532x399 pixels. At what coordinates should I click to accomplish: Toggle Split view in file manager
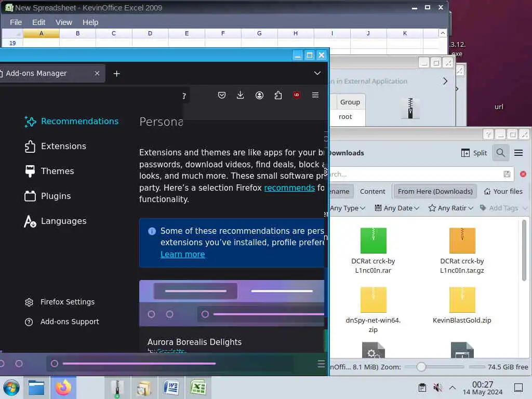point(474,153)
